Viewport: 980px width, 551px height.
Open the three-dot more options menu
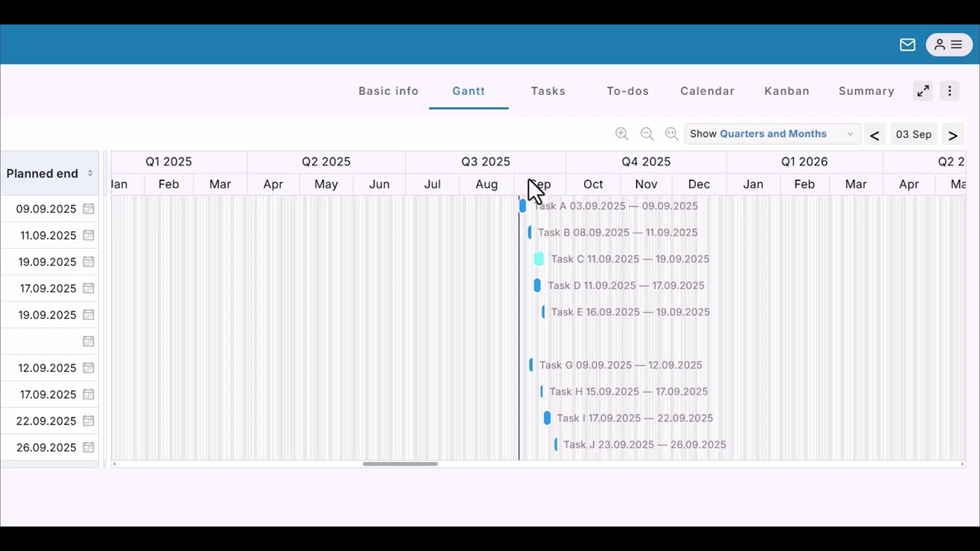point(949,91)
